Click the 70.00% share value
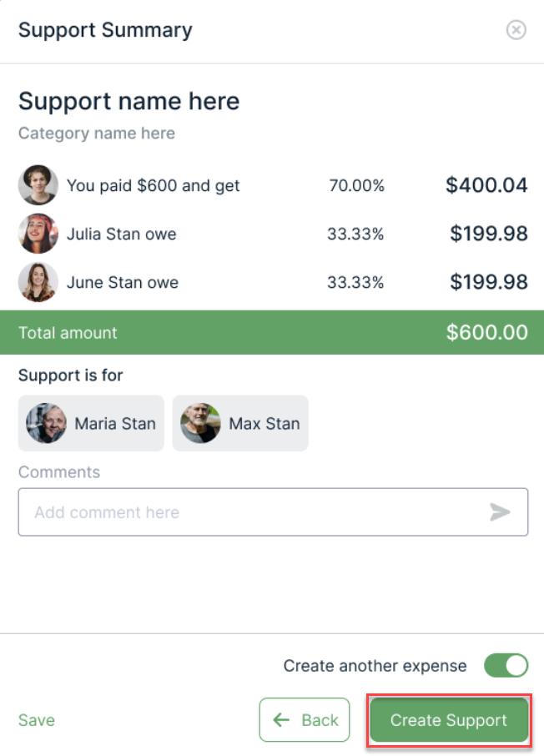 (357, 185)
